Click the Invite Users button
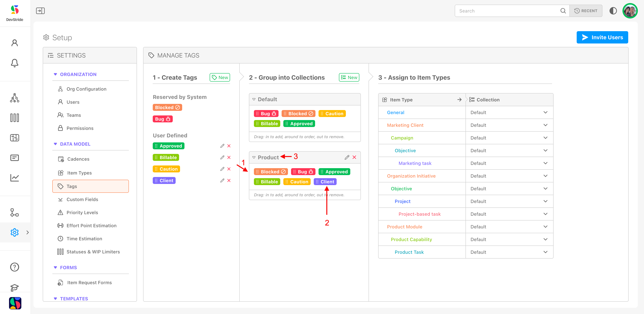This screenshot has height=314, width=644. (602, 37)
